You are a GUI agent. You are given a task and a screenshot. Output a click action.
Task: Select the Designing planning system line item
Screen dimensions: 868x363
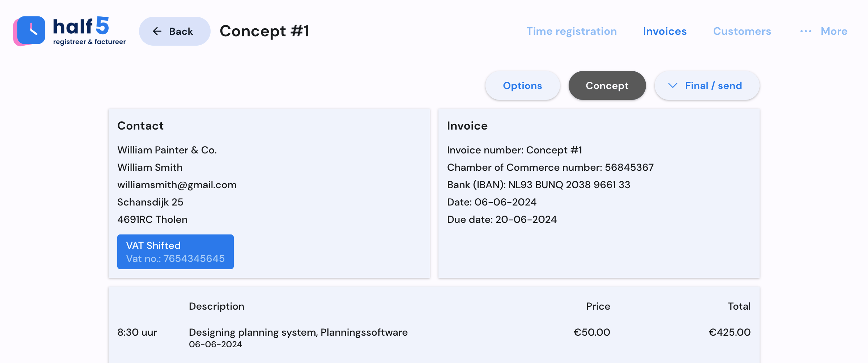pos(298,332)
